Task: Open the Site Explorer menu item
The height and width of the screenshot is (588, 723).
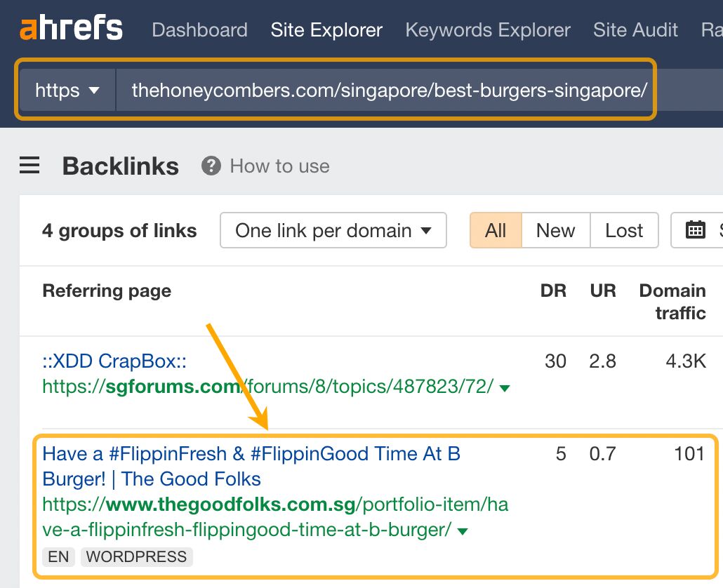Action: coord(326,30)
